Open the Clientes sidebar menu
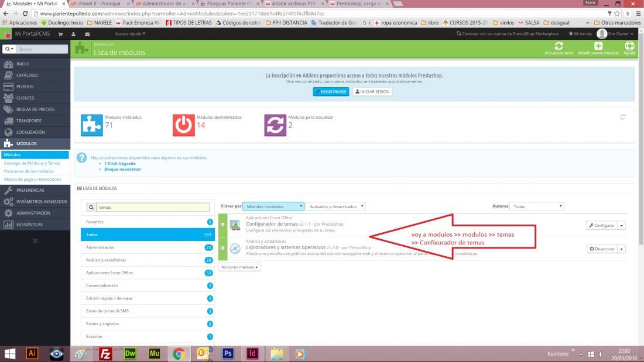Viewport: 644px width, 362px height. 35,98
